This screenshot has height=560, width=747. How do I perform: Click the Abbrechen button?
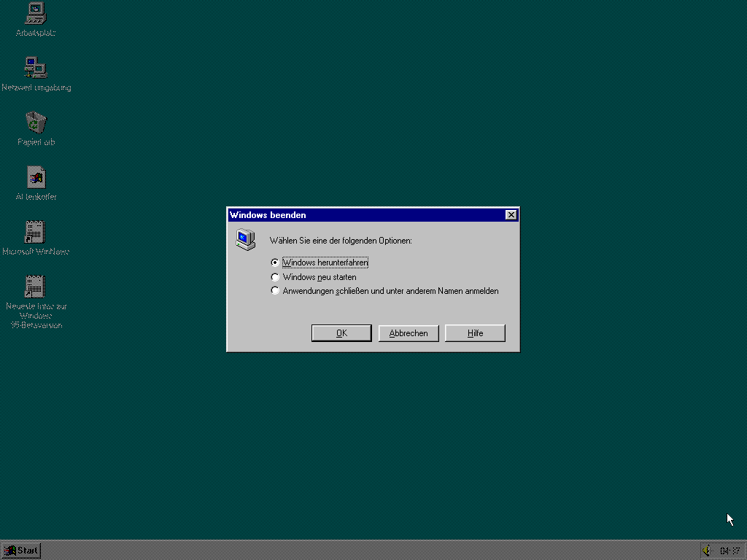tap(409, 332)
